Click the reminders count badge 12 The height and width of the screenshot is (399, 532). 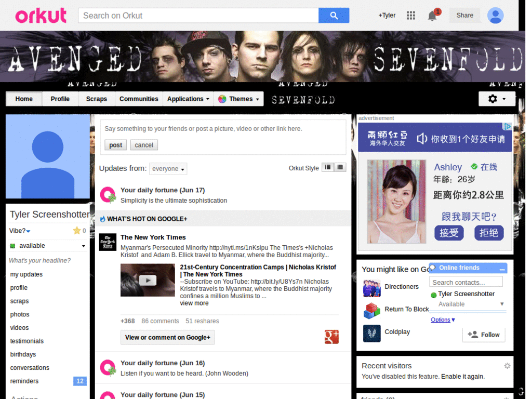click(x=80, y=381)
